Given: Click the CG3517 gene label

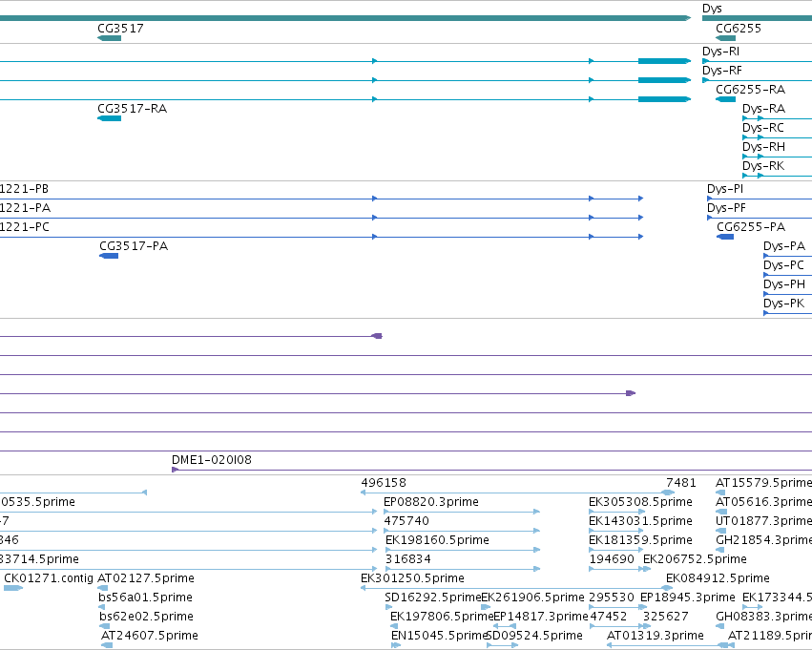Looking at the screenshot, I should coord(120,28).
